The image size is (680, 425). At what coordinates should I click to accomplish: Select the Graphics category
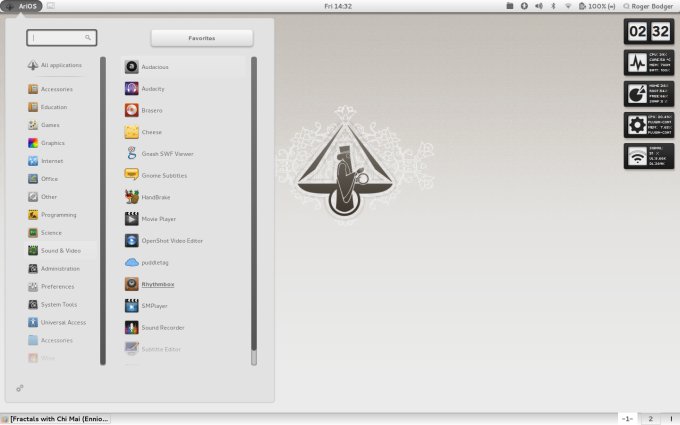pyautogui.click(x=53, y=143)
